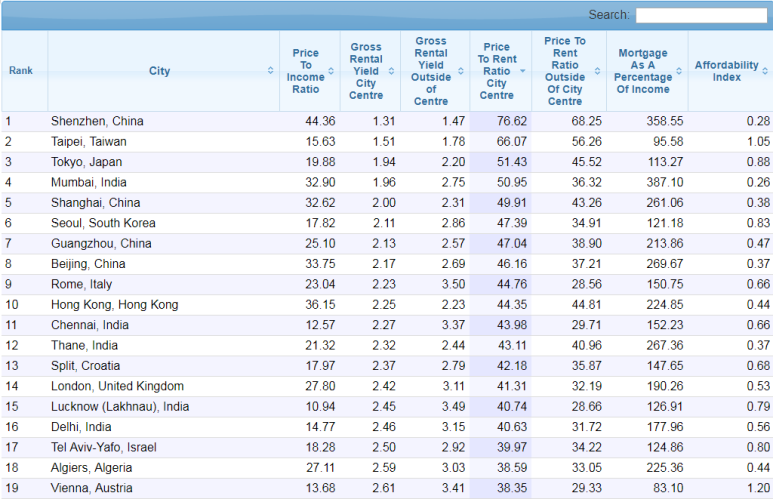Screen dimensions: 773x499
Task: Focus the Search input field
Action: (700, 15)
